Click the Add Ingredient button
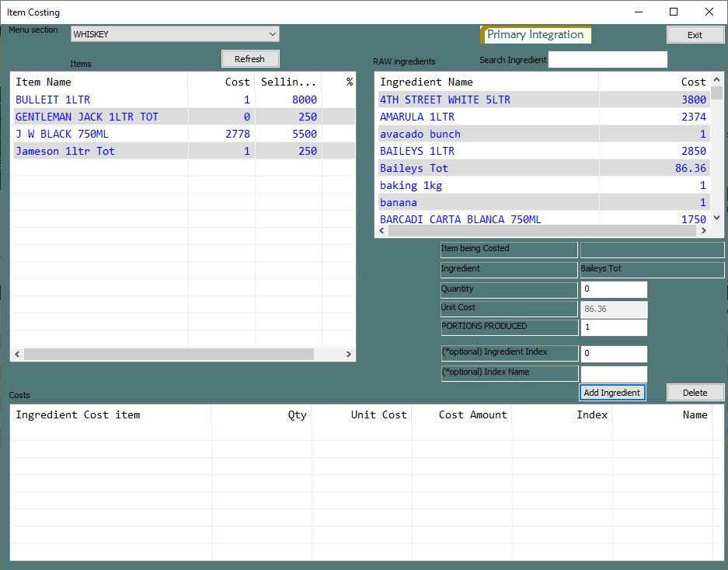 coord(612,393)
